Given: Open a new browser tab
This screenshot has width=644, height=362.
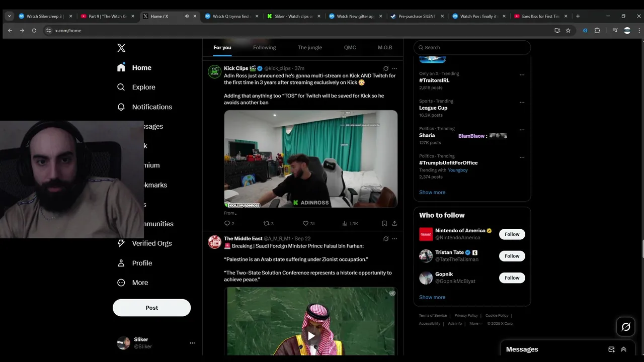Looking at the screenshot, I should point(578,16).
